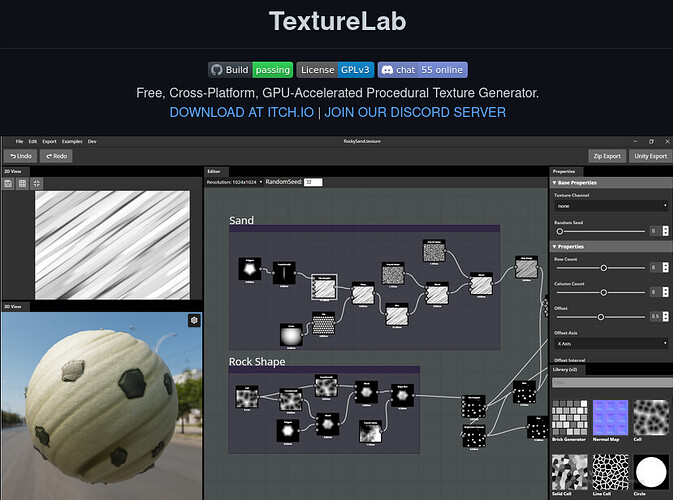Pick the Line Cell library thumbnail
Screen dimensions: 673x500
pyautogui.click(x=610, y=472)
